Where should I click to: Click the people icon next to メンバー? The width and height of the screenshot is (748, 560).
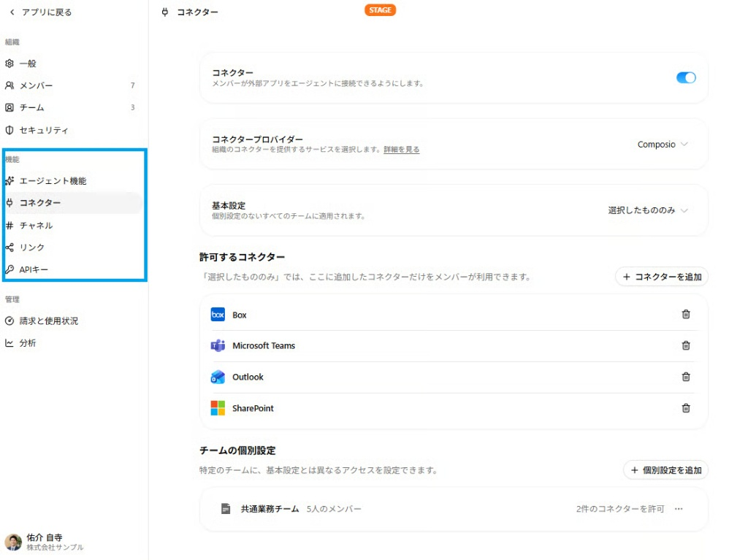[x=9, y=85]
